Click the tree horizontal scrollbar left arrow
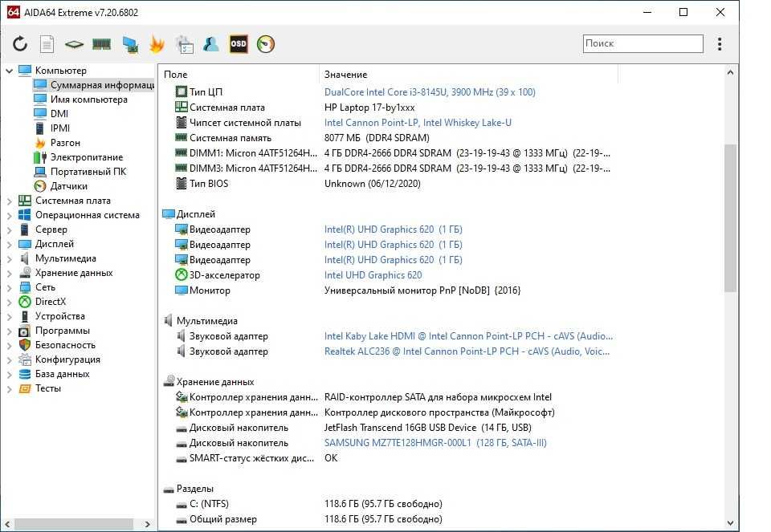This screenshot has height=532, width=771. click(x=7, y=524)
